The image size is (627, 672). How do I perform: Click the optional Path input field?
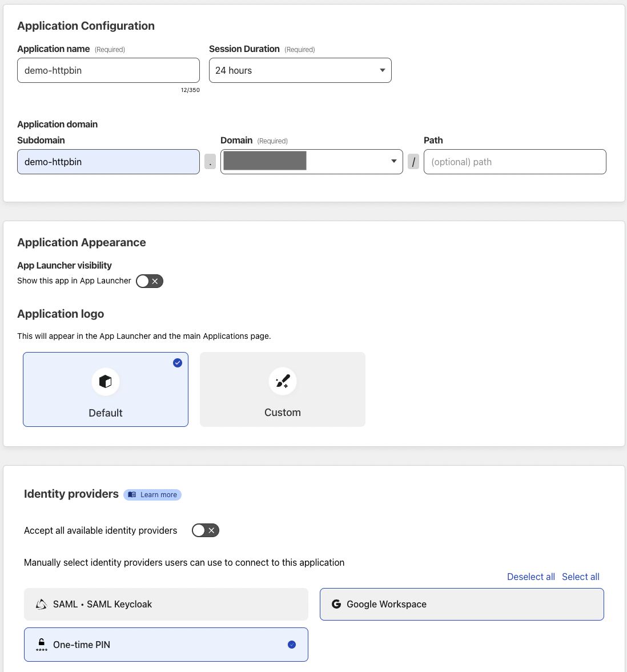[x=515, y=162]
